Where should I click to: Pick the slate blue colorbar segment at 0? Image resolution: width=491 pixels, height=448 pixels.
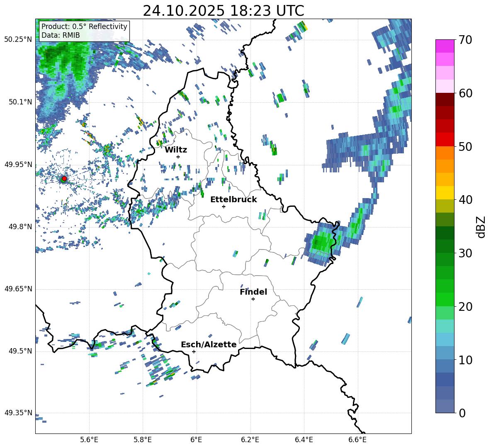[445, 406]
